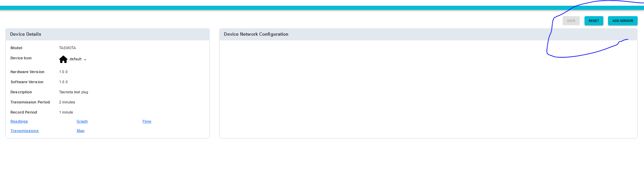Click the "1 minute" record period value
644x190 pixels.
(x=66, y=113)
